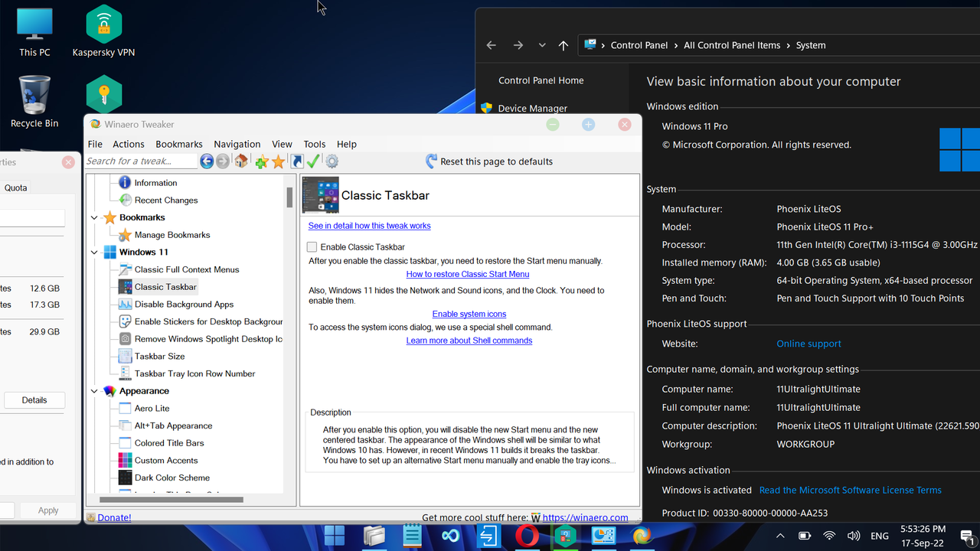This screenshot has height=551, width=980.
Task: Open Winaero Tweaker icon on taskbar
Action: pyautogui.click(x=642, y=536)
